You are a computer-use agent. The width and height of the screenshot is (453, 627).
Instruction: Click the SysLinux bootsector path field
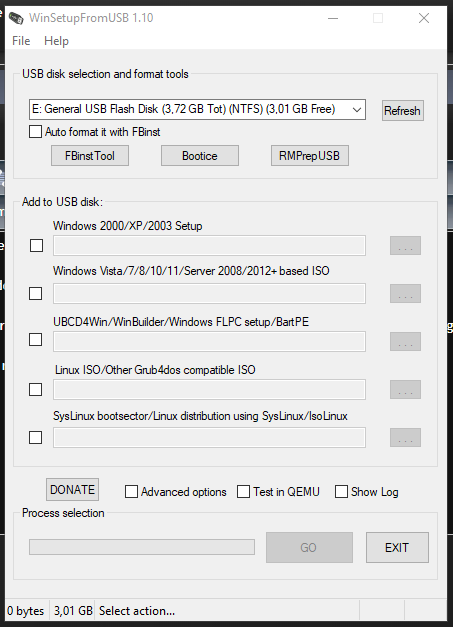tap(210, 437)
